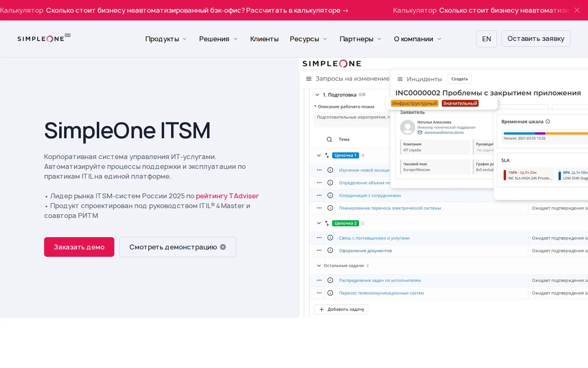588x368 pixels.
Task: Click the Оставить заявку button
Action: pos(536,38)
